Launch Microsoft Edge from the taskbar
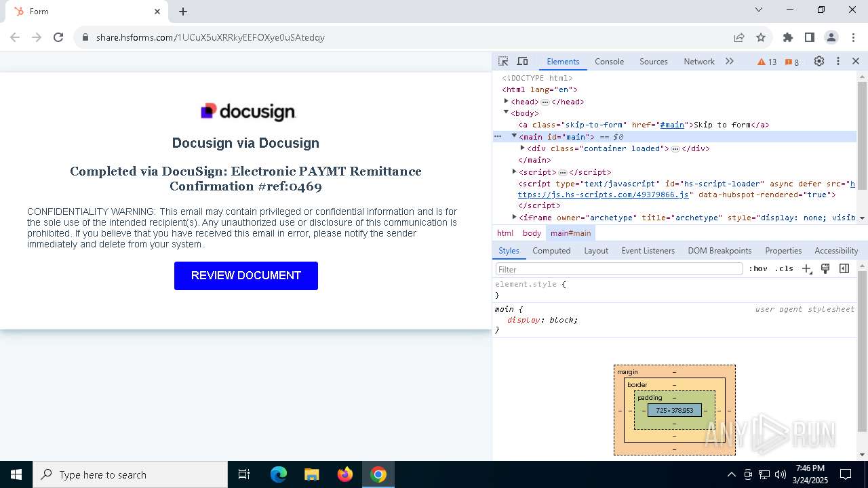The height and width of the screenshot is (488, 868). click(279, 474)
